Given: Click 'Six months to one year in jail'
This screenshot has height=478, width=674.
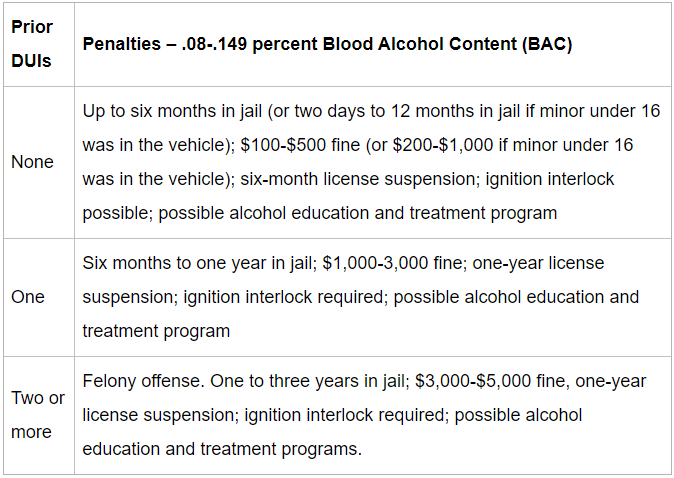Looking at the screenshot, I should [197, 263].
